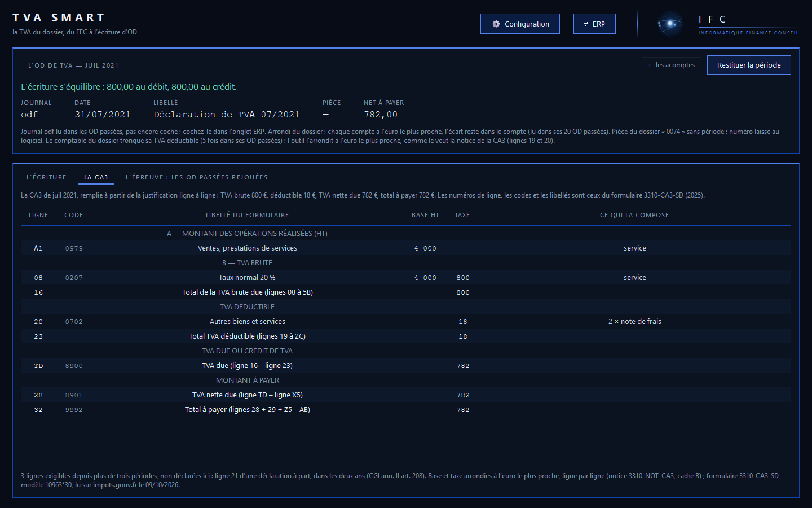Image resolution: width=812 pixels, height=508 pixels.
Task: Click "service" on the Ventes line
Action: 635,248
